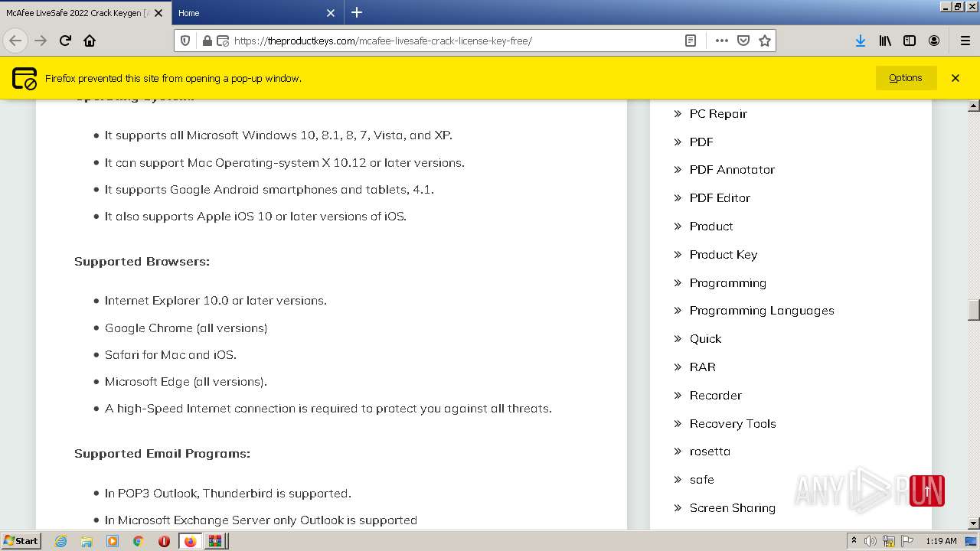Open tracking protection shield icon

[x=185, y=41]
